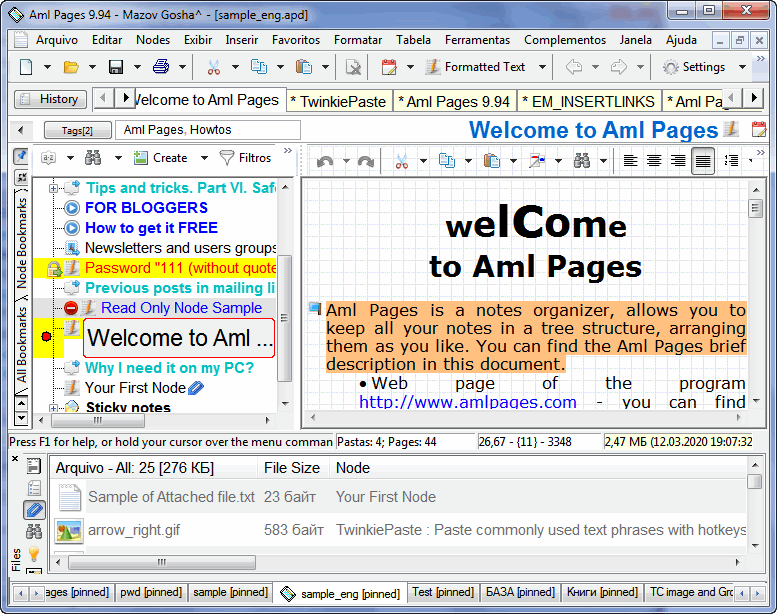Click the calendar icon beside the page title
Screen dimensions: 777x614
click(x=759, y=129)
